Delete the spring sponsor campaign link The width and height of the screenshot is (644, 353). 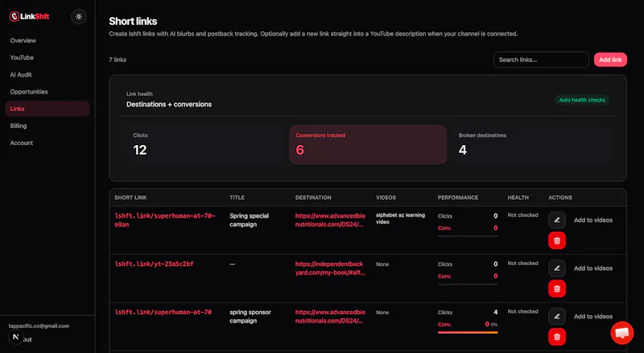click(x=557, y=337)
